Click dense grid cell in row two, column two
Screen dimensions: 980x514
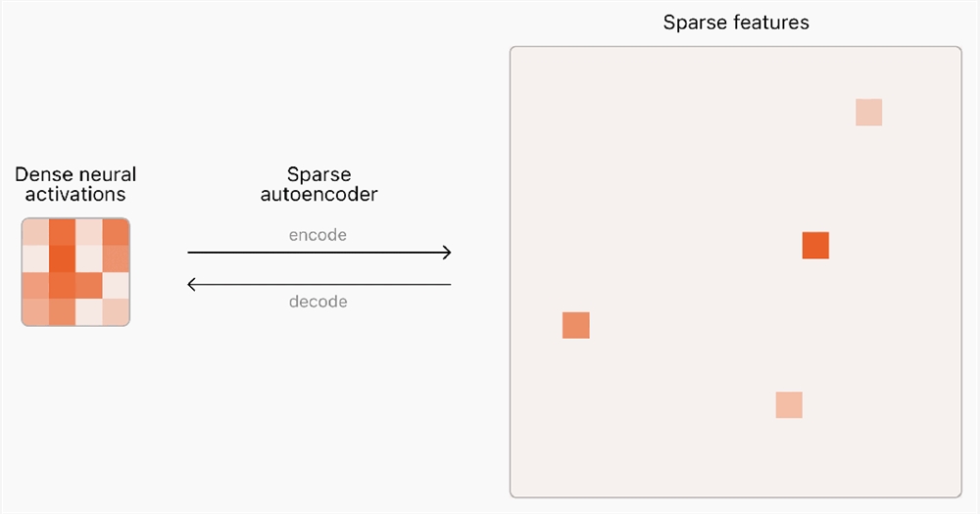pos(62,258)
